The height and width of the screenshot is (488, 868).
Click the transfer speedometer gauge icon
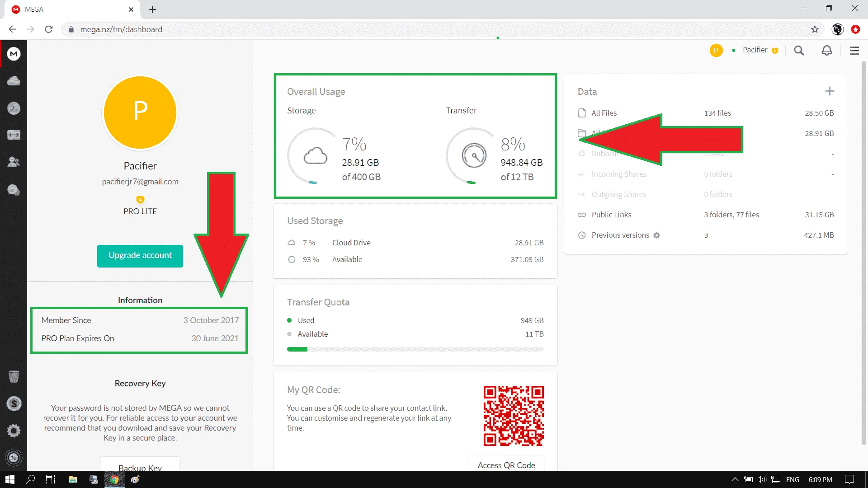coord(474,156)
